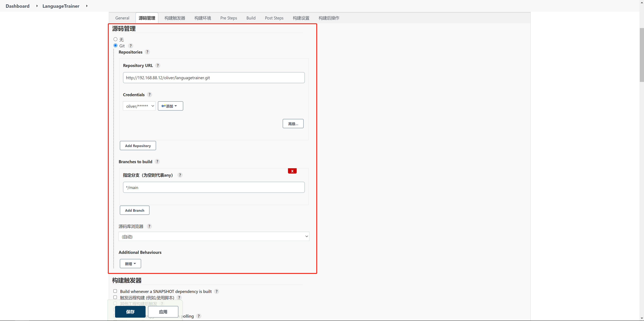Click the Add Branch button

tap(135, 210)
